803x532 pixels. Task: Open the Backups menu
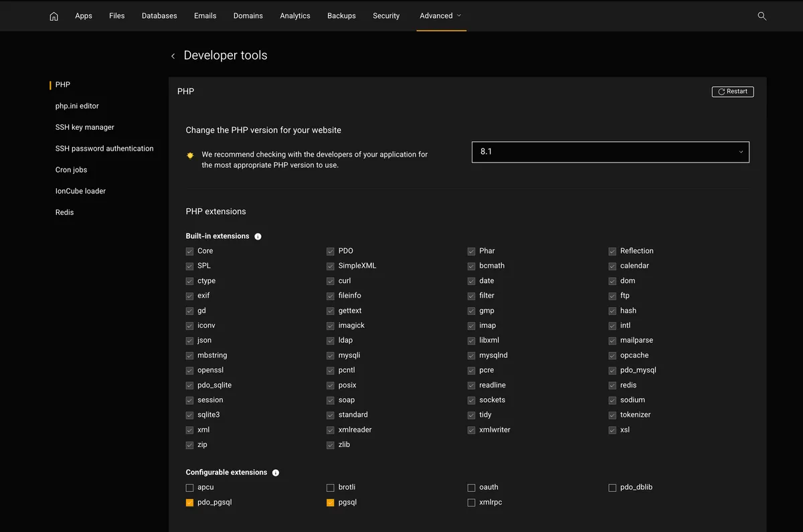point(341,15)
